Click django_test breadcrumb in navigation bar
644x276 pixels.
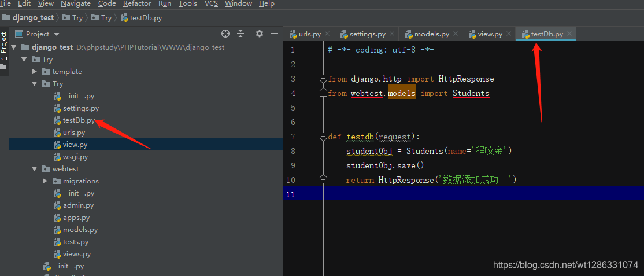[x=28, y=18]
